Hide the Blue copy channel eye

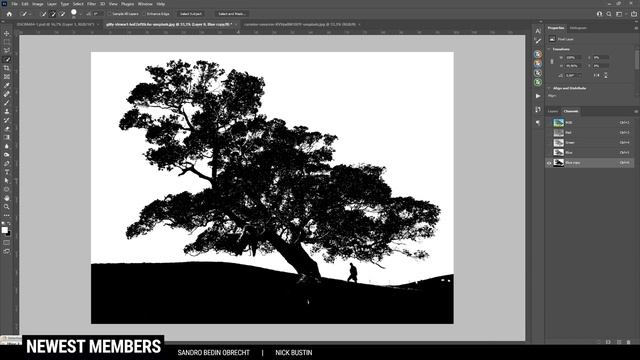(549, 162)
